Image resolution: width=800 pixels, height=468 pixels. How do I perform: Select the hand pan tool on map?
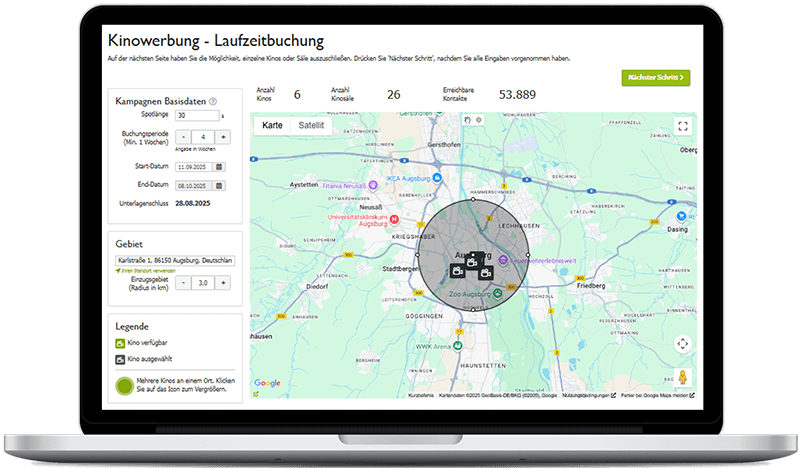pos(467,120)
